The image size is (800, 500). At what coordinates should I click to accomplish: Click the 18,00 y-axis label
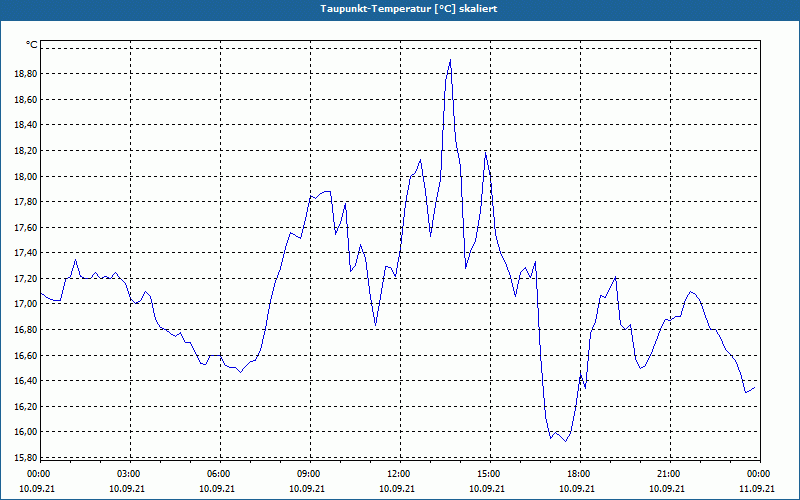point(26,177)
